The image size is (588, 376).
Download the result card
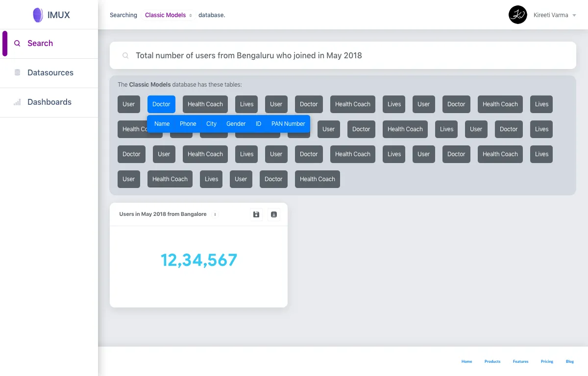click(x=274, y=214)
